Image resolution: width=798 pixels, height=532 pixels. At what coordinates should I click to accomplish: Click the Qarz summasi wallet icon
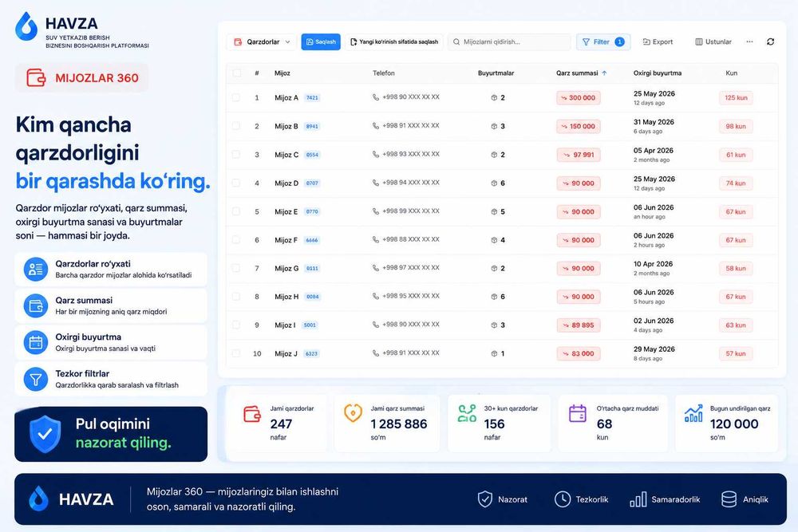[36, 306]
